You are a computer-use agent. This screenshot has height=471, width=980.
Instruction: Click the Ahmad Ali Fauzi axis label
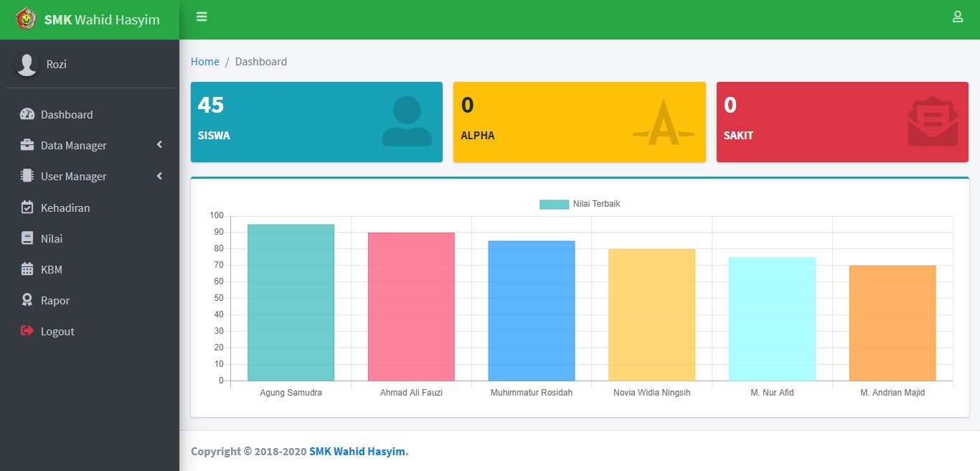click(x=411, y=393)
